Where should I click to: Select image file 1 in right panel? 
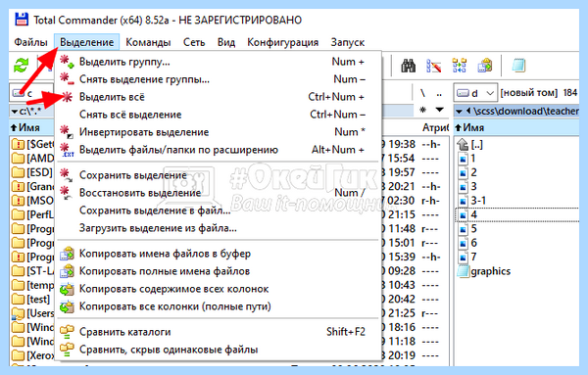tap(466, 159)
